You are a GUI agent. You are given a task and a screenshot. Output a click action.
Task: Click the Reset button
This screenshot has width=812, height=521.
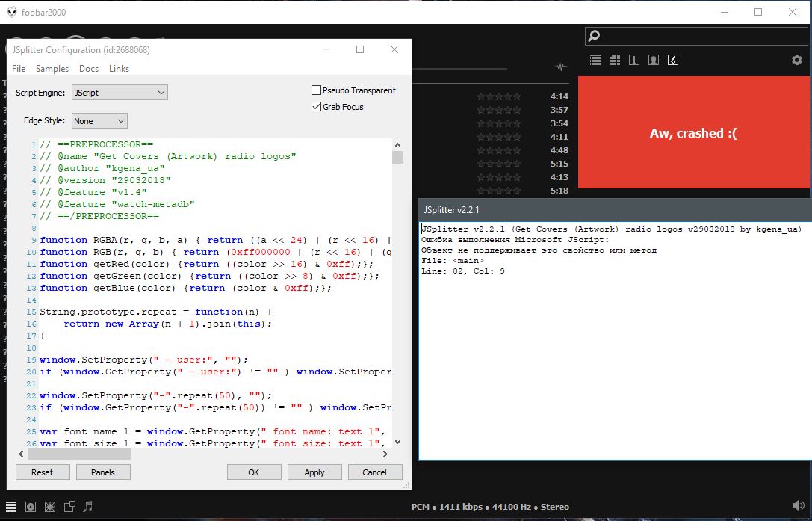pos(43,472)
